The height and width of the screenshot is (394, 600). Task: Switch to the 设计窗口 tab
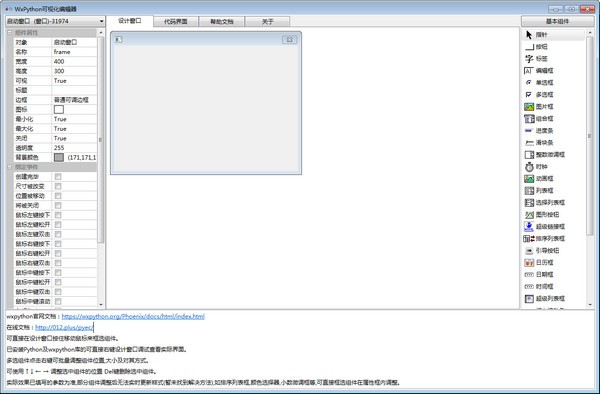click(x=130, y=21)
